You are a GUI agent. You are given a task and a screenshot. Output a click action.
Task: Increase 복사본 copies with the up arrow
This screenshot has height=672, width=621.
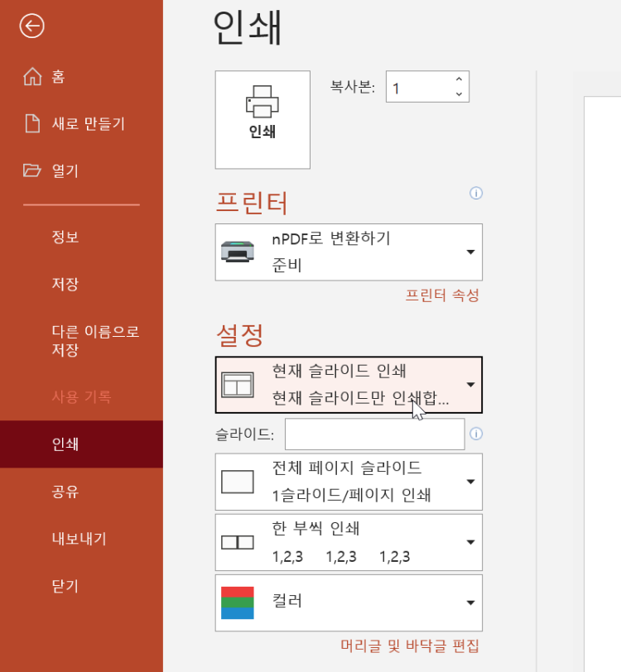[x=459, y=79]
